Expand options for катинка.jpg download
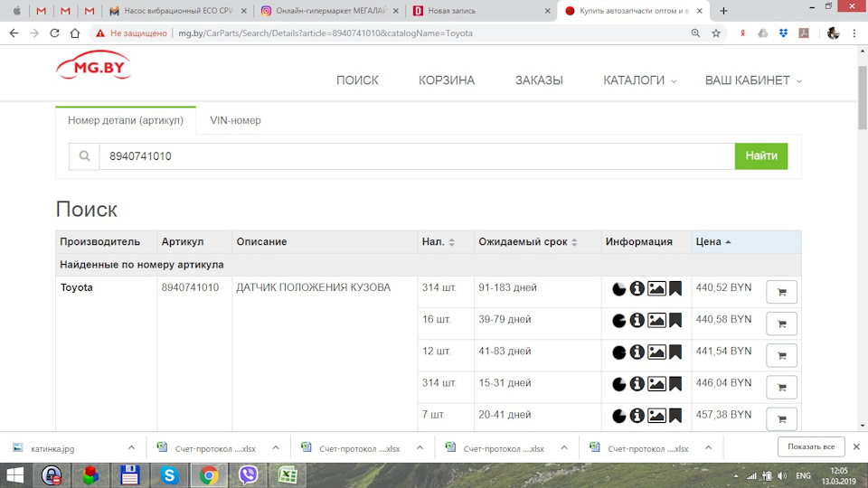The image size is (868, 488). pyautogui.click(x=131, y=447)
